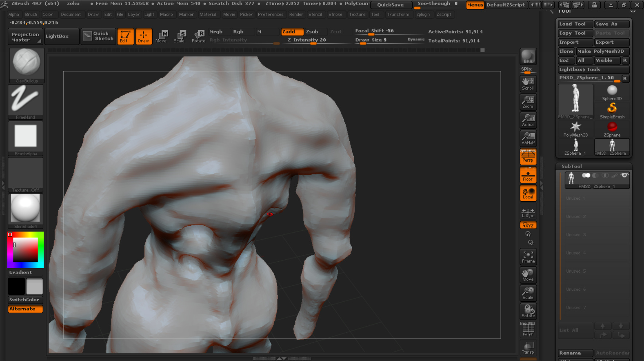Toggle eye visibility of PM3D_ZSphere_1 subtool
Screen dimensions: 644x361
coord(624,175)
